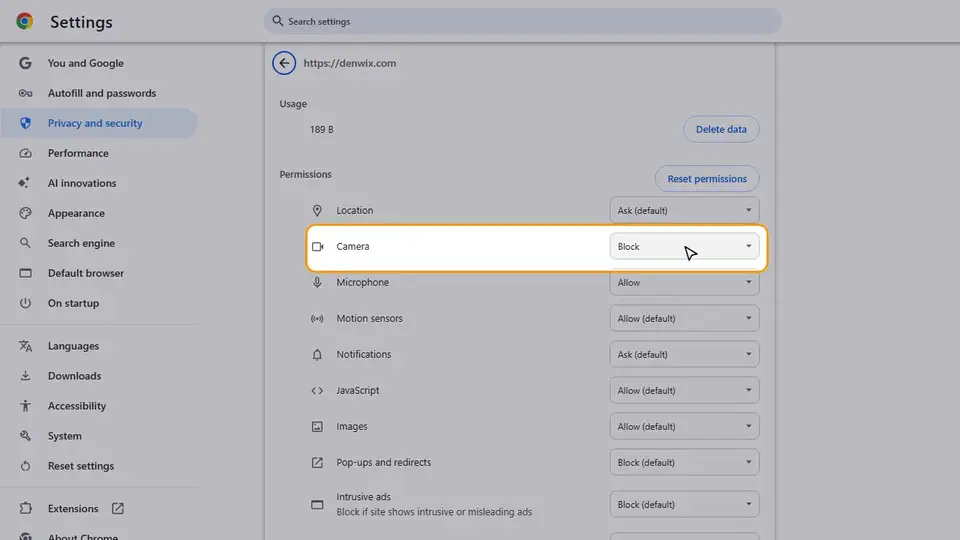Click the https://denwix.com site title
The image size is (960, 540).
pyautogui.click(x=350, y=63)
